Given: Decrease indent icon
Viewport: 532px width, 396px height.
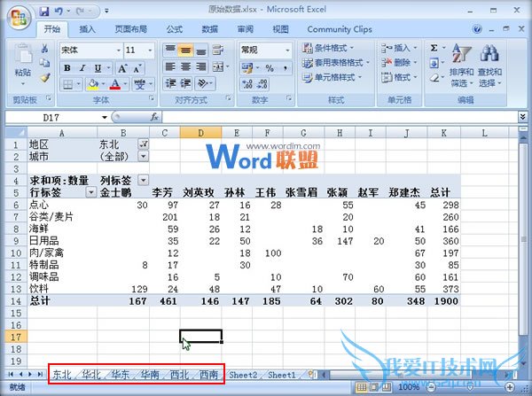Looking at the screenshot, I should tap(170, 83).
